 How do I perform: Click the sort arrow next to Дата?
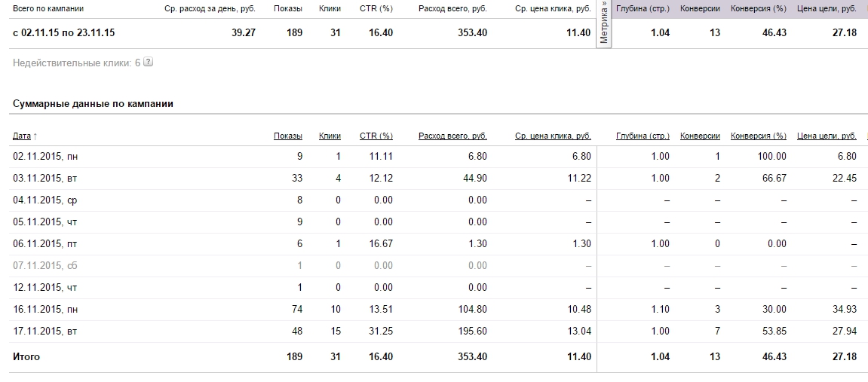click(35, 136)
